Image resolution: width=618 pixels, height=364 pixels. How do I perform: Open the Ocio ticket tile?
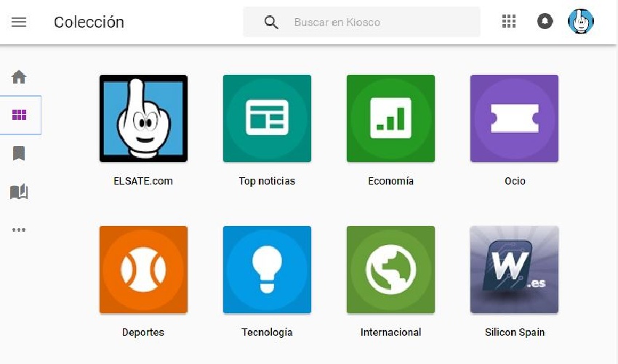[x=514, y=118]
